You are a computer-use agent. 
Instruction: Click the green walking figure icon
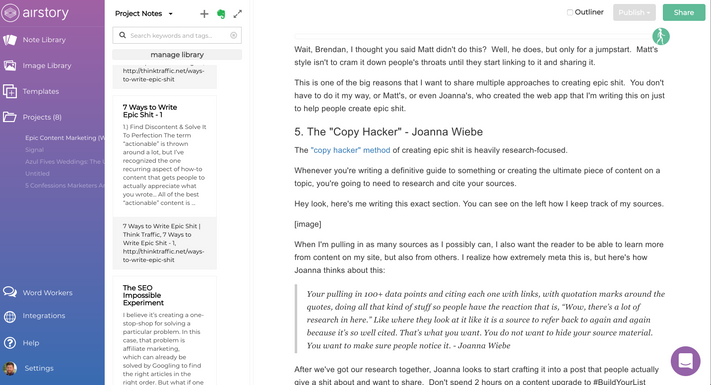(x=661, y=36)
